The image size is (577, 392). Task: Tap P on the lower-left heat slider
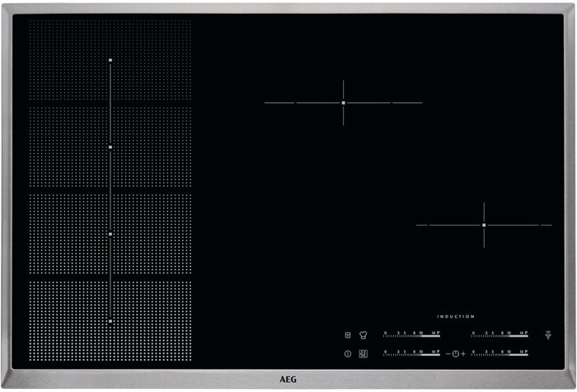[439, 352]
